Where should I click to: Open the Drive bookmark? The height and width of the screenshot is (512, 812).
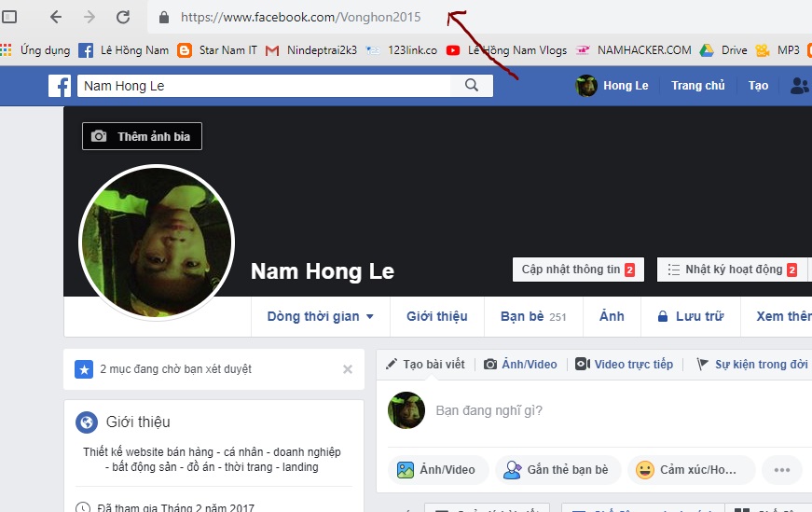coord(723,50)
